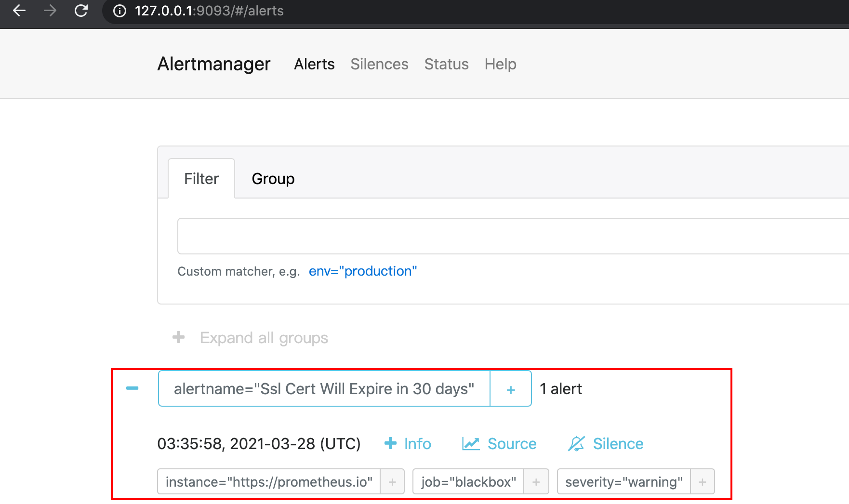This screenshot has height=504, width=849.
Task: Switch to the Group tab
Action: [x=273, y=179]
